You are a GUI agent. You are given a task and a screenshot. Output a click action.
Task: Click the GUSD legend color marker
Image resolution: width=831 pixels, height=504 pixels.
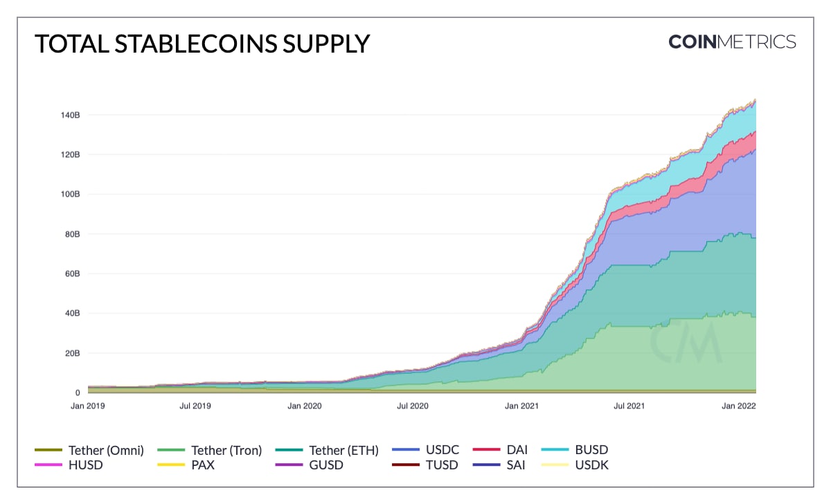(289, 465)
